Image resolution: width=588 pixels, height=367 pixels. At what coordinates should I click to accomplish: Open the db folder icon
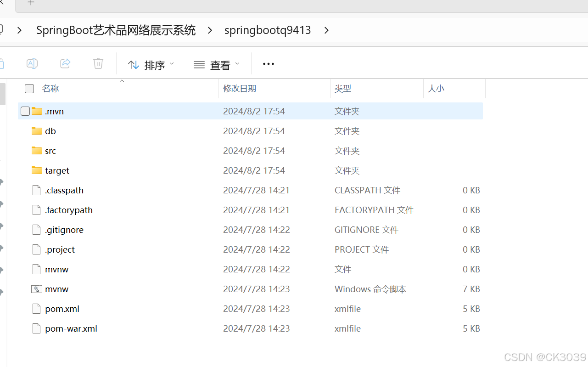point(37,130)
